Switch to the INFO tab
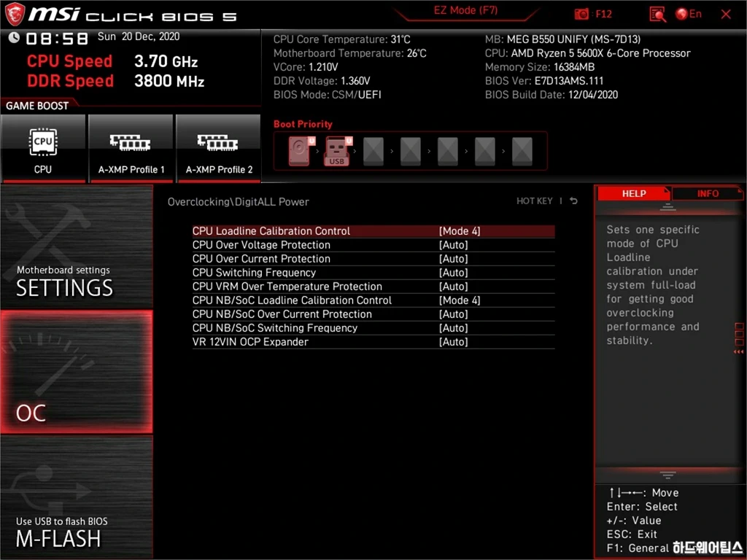 (708, 193)
